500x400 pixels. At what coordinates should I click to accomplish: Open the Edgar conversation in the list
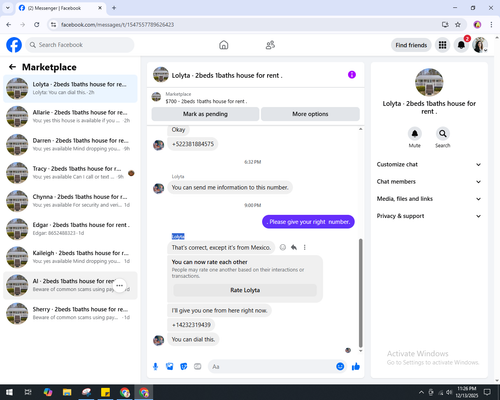click(70, 229)
